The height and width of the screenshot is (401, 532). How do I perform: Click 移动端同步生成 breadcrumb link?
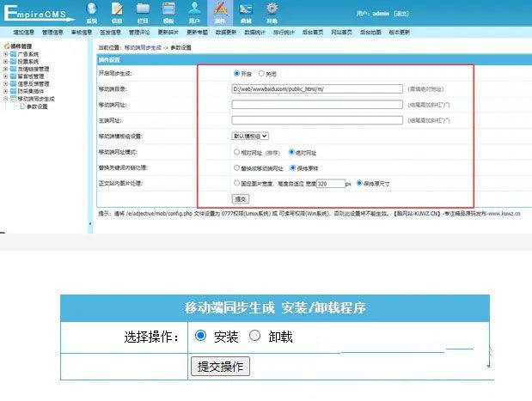point(144,48)
